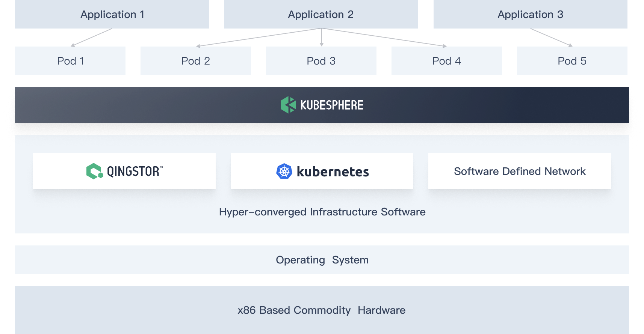Select the x86 Based Commodity Hardware layer
644x334 pixels.
coord(322,310)
